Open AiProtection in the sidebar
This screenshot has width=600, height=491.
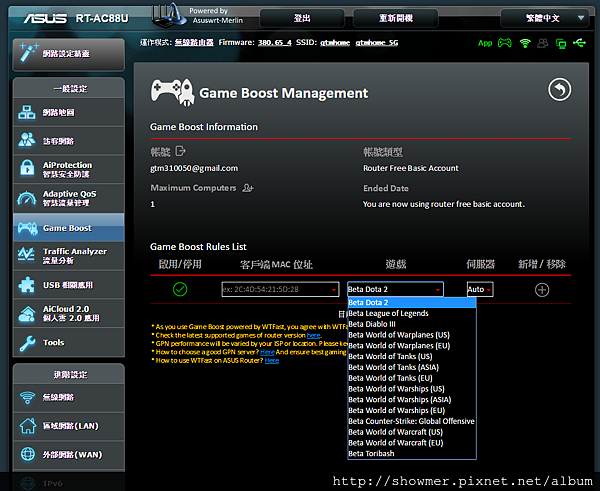coord(68,170)
